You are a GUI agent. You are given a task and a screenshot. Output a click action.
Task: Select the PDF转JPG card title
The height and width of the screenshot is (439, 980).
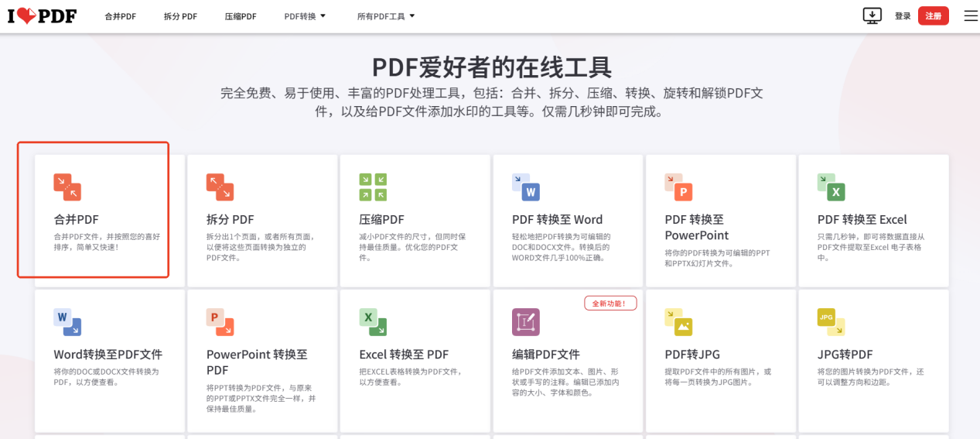click(x=692, y=354)
